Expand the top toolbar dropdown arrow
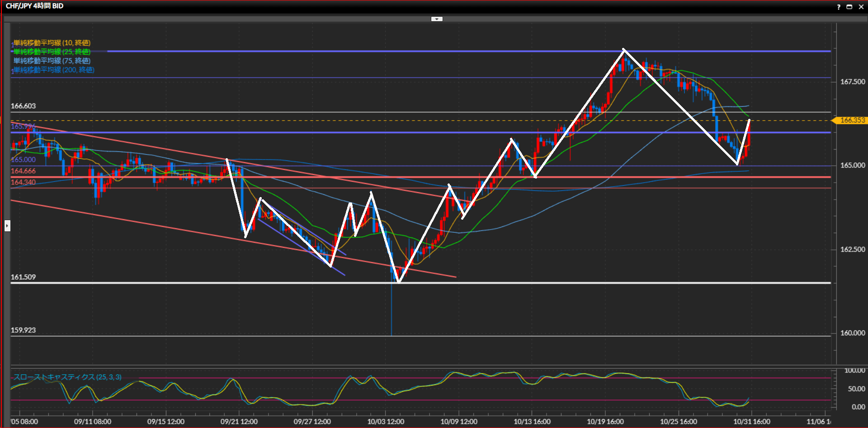 [x=437, y=19]
